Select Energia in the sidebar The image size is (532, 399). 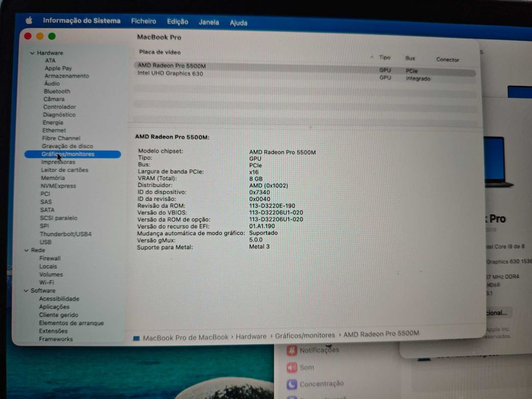53,123
